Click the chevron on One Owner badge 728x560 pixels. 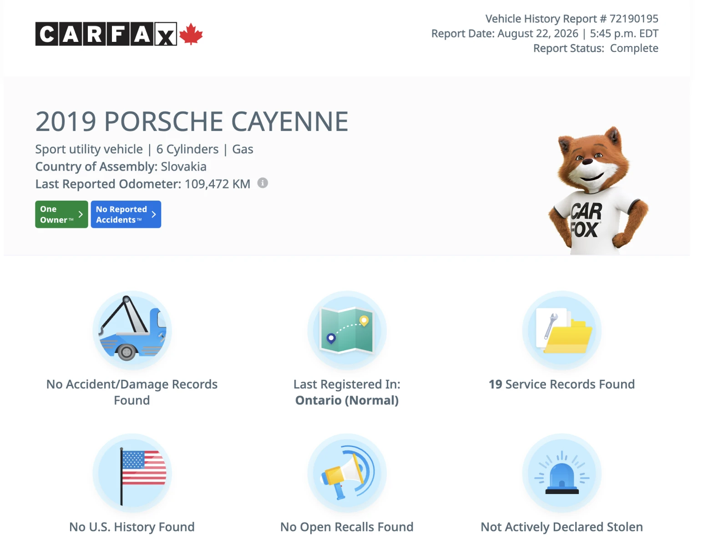tap(81, 214)
